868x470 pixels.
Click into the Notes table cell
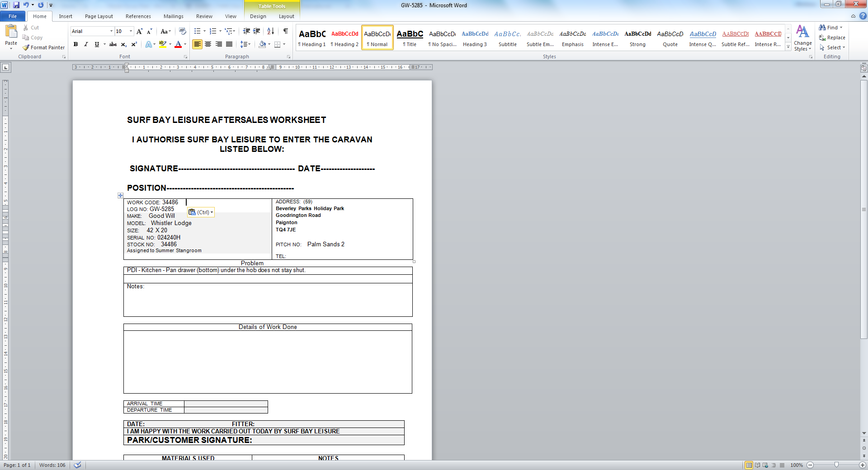(268, 300)
